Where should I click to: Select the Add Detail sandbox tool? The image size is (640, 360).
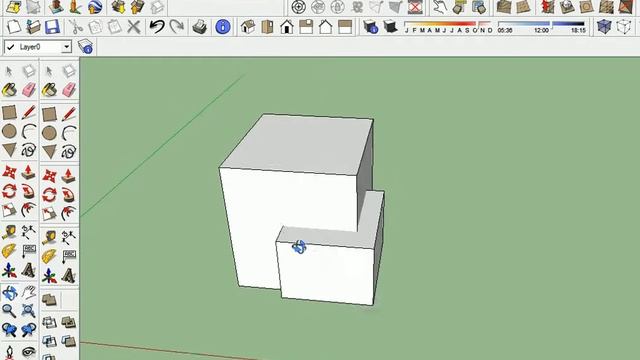pyautogui.click(x=606, y=7)
